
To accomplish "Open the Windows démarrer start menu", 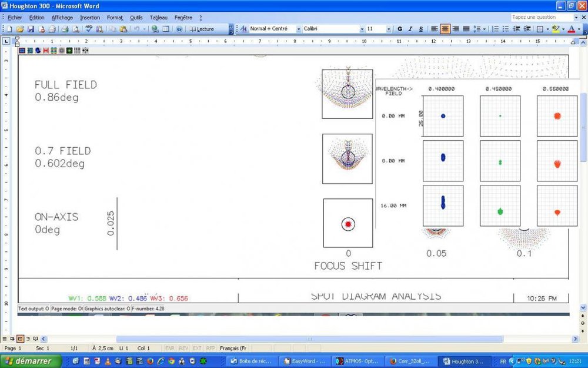I will (30, 361).
